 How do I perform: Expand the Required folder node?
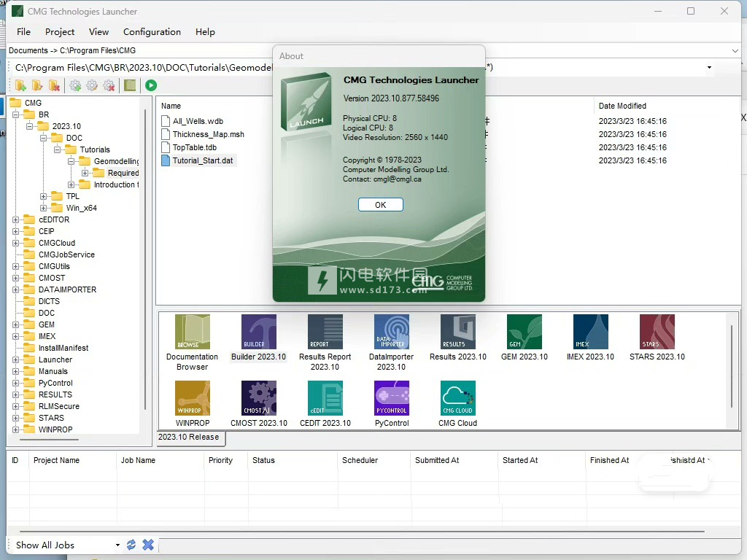(x=85, y=173)
